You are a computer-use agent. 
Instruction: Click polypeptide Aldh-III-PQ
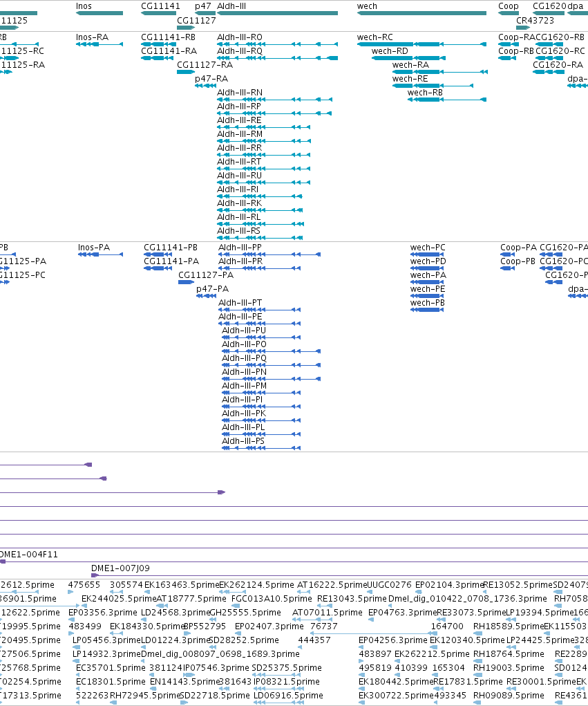point(244,358)
